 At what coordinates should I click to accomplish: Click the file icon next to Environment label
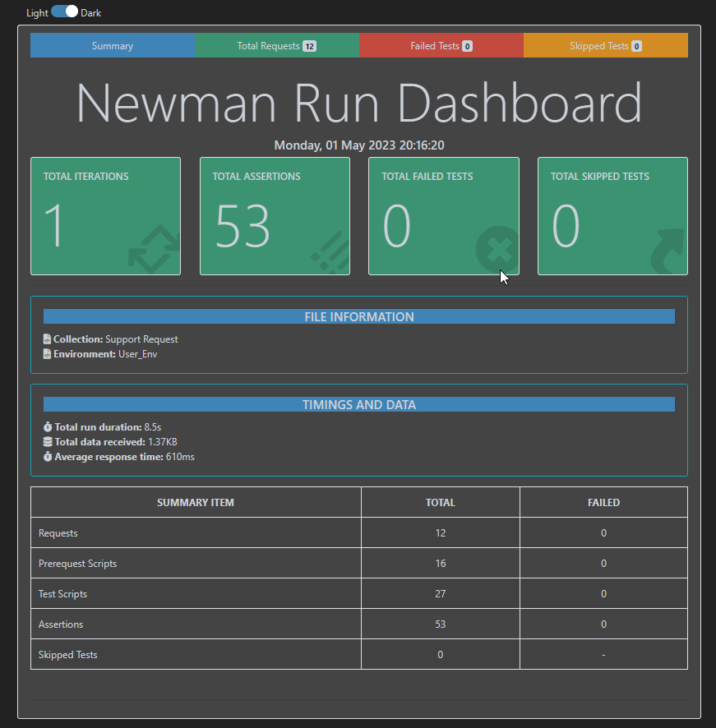[46, 354]
